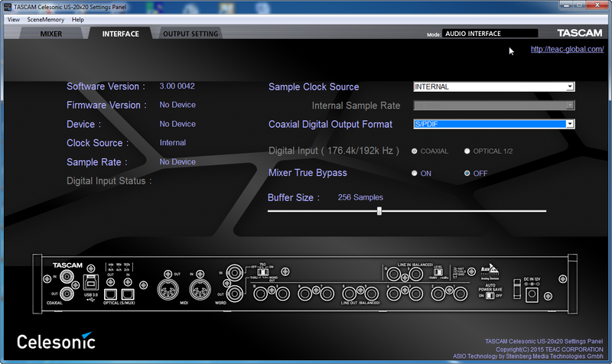Open the Sample Clock Source dropdown

tap(493, 86)
